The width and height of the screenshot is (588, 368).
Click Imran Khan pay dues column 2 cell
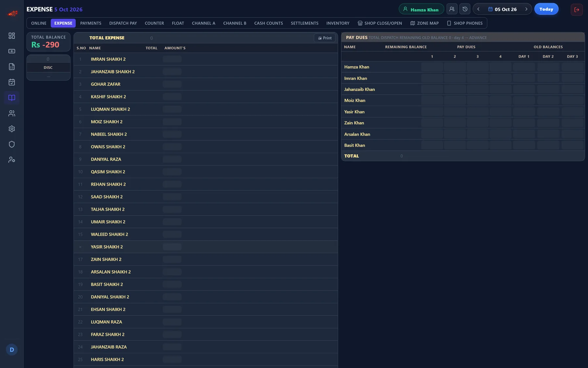click(x=455, y=78)
